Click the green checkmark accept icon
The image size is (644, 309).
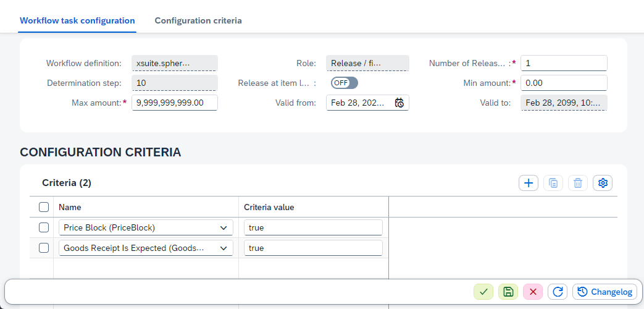click(x=483, y=292)
